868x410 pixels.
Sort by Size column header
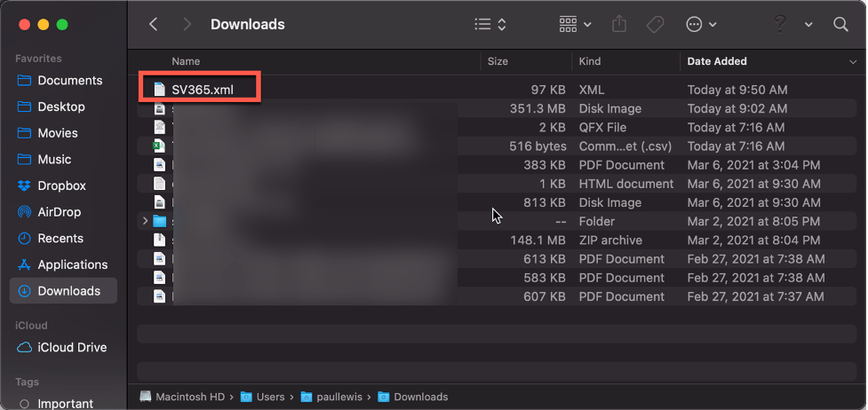(x=498, y=61)
